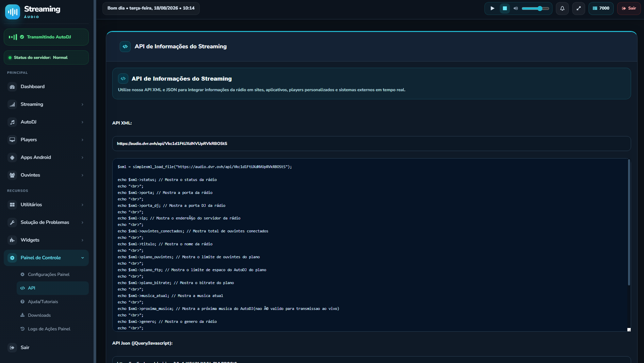The height and width of the screenshot is (363, 644).
Task: Click the Status do servidor: Normal badge
Action: [x=46, y=57]
